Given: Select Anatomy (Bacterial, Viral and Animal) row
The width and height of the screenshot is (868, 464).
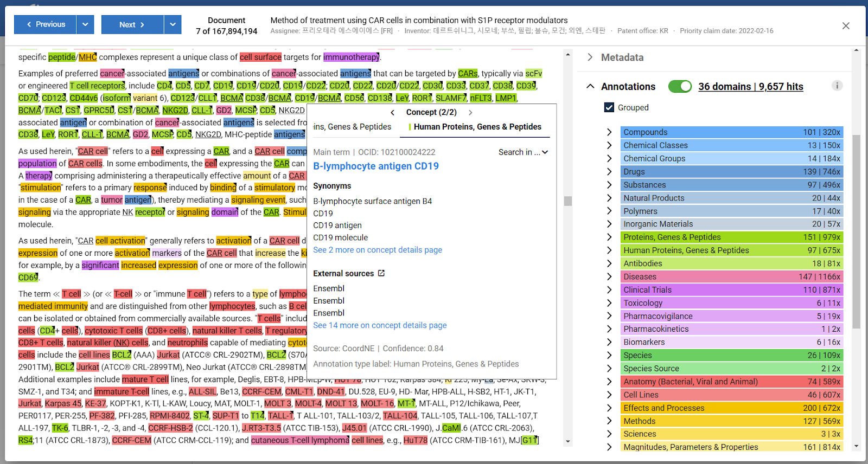Looking at the screenshot, I should click(x=731, y=382).
